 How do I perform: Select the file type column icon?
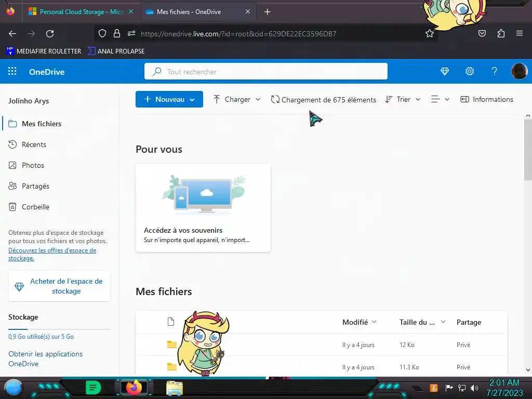coord(171,322)
